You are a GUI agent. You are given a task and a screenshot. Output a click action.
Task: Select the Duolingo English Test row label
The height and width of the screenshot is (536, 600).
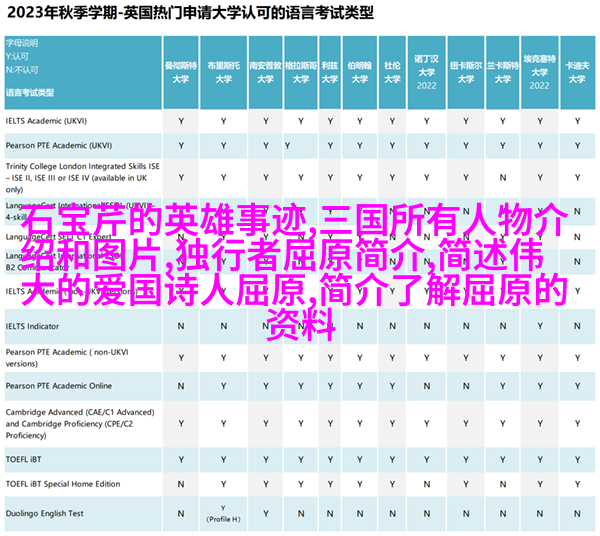point(45,513)
